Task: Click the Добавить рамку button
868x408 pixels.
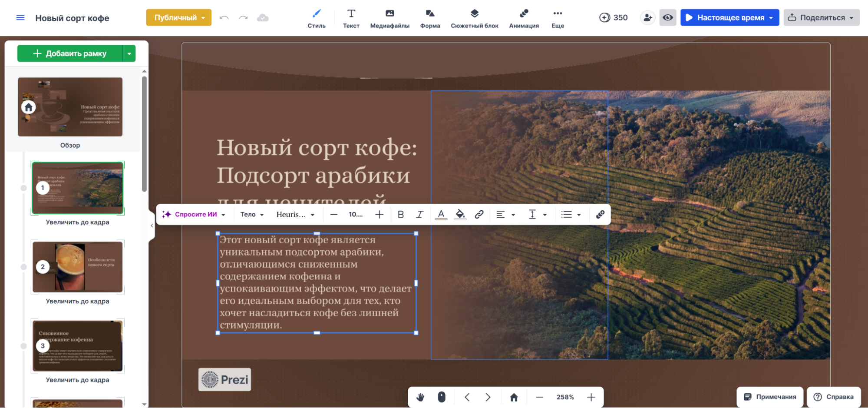Action: pos(70,53)
